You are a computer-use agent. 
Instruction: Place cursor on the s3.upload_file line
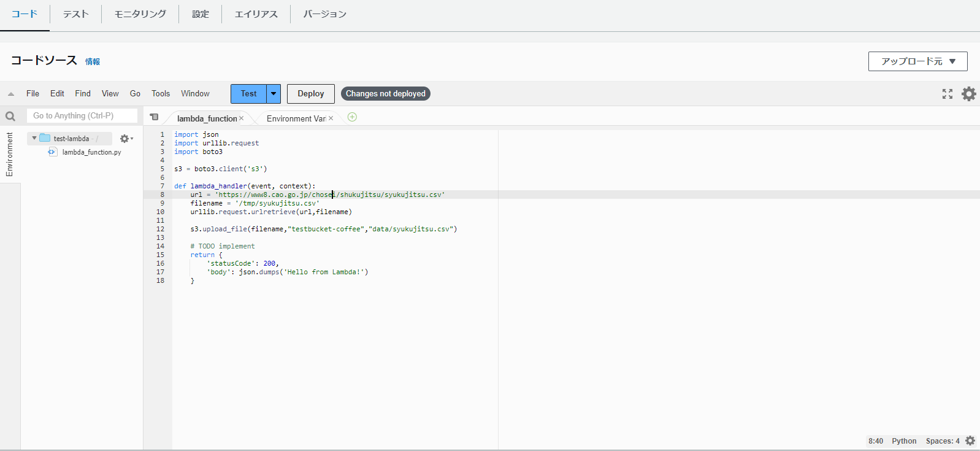324,229
